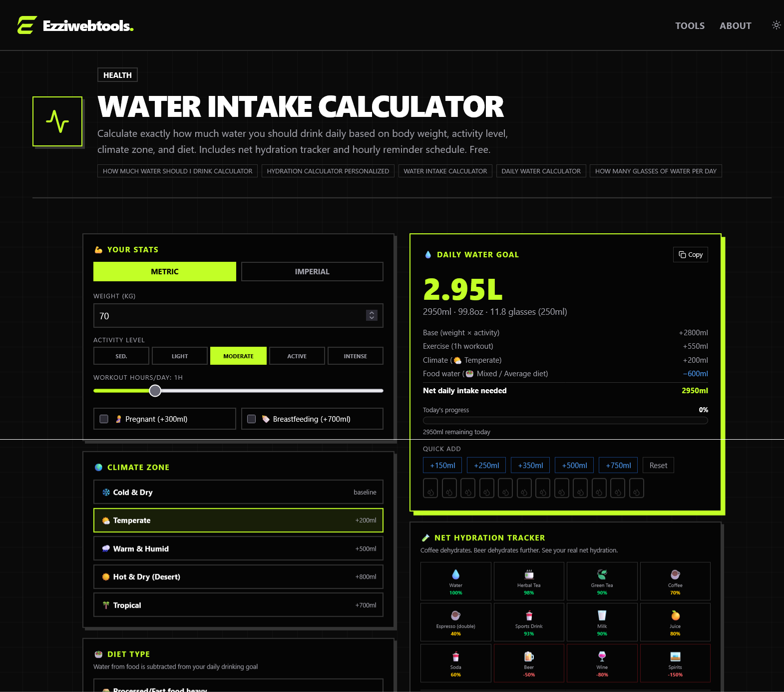Select the Soda drink tile
The width and height of the screenshot is (784, 692).
click(x=456, y=663)
